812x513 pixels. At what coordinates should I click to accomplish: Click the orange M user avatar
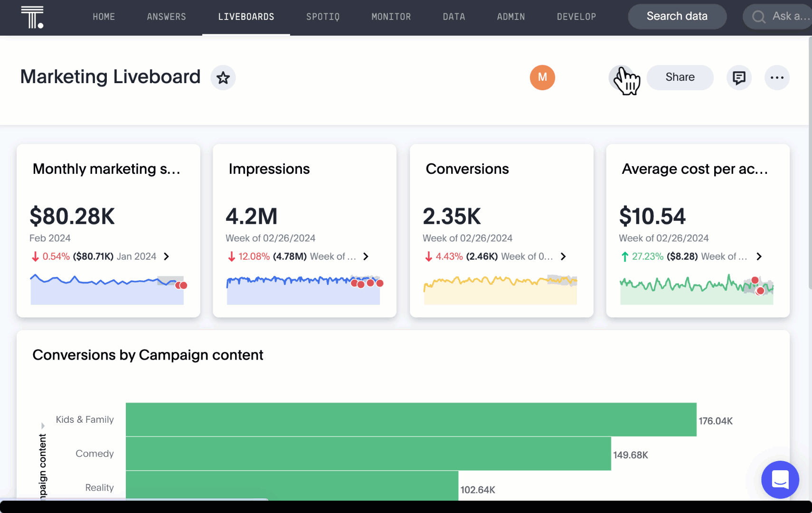[x=542, y=77]
